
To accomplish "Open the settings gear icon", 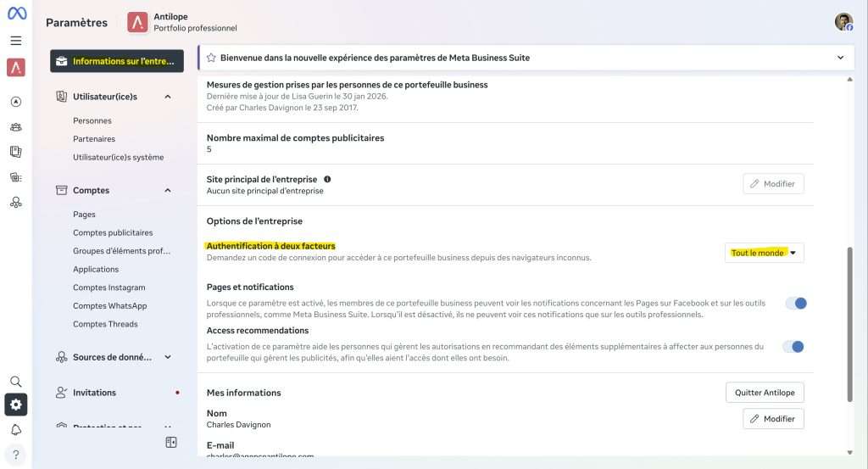I will pyautogui.click(x=16, y=405).
